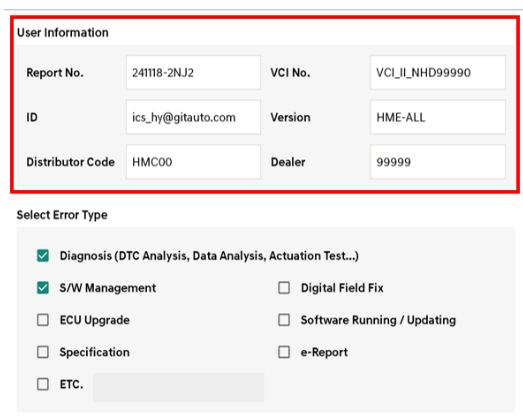Viewport: 523px width, 417px height.
Task: Click the VCI No. field
Action: click(438, 72)
